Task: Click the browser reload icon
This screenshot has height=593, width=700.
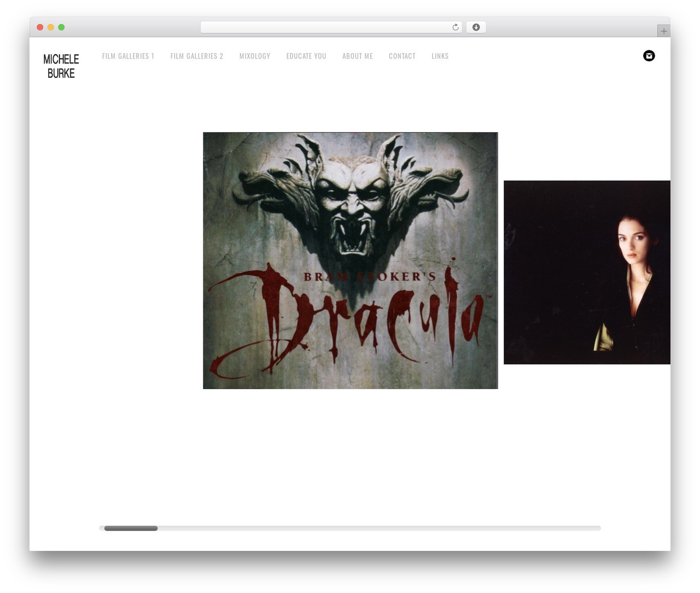Action: (456, 27)
